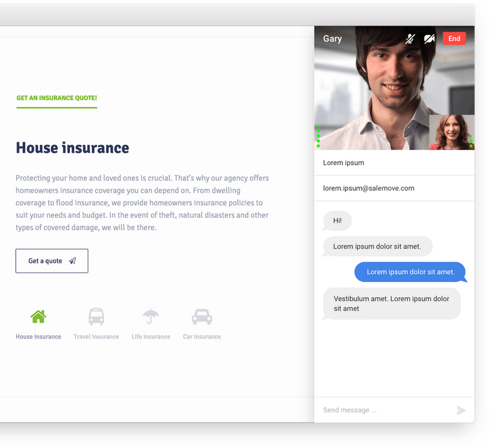Send the chat message with arrow icon

coord(461,410)
